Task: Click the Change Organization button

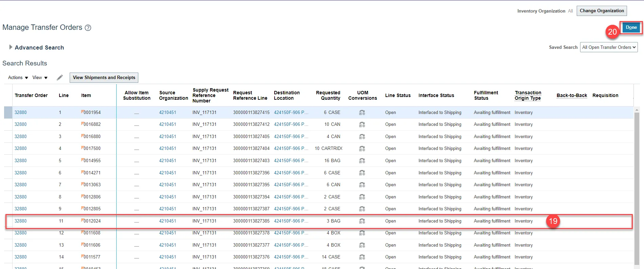Action: pyautogui.click(x=602, y=11)
